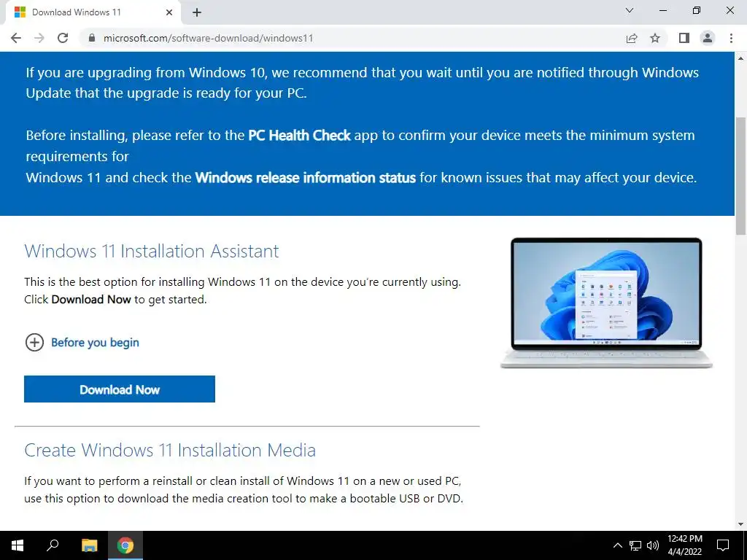This screenshot has width=747, height=560.
Task: Go back to the previous page
Action: (x=16, y=38)
